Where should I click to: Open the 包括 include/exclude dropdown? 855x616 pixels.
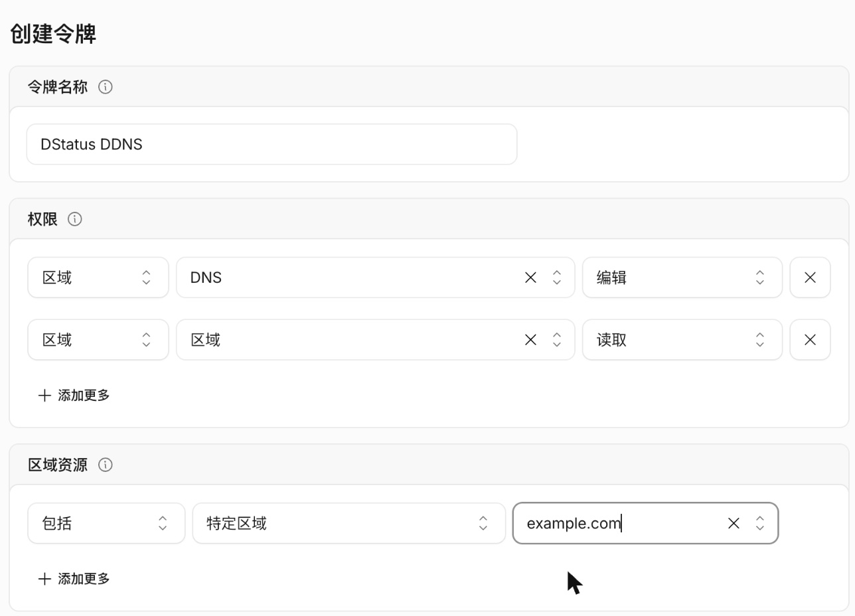click(x=106, y=523)
